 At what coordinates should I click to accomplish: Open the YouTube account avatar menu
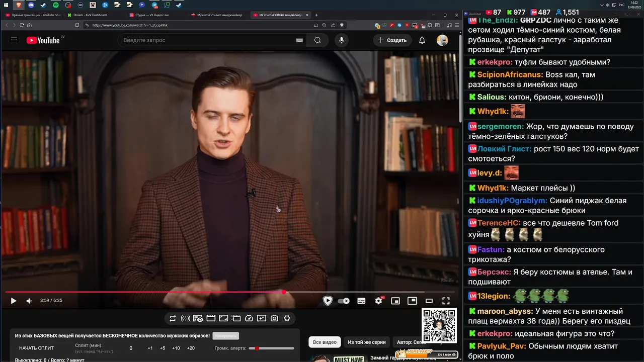pos(442,40)
